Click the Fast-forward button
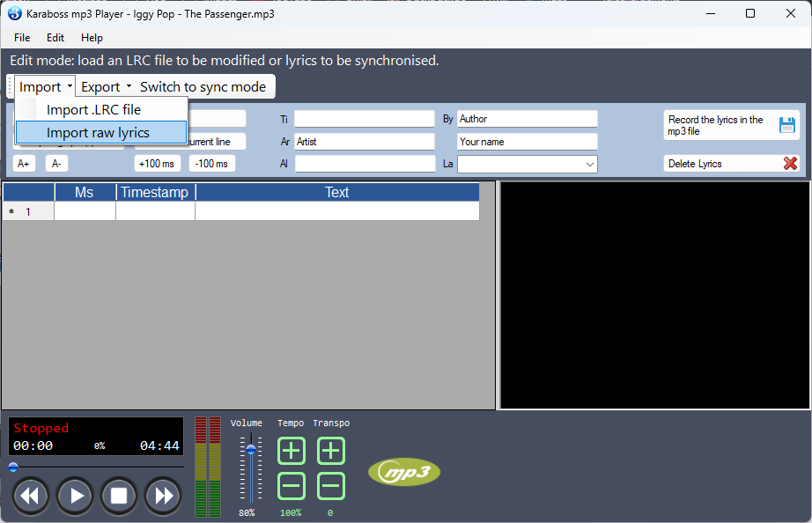The height and width of the screenshot is (523, 812). pos(163,496)
